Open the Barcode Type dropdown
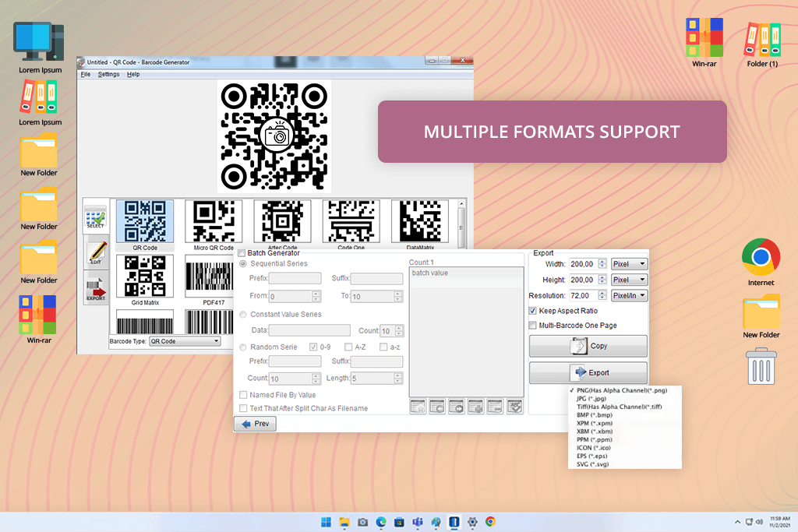 tap(185, 341)
